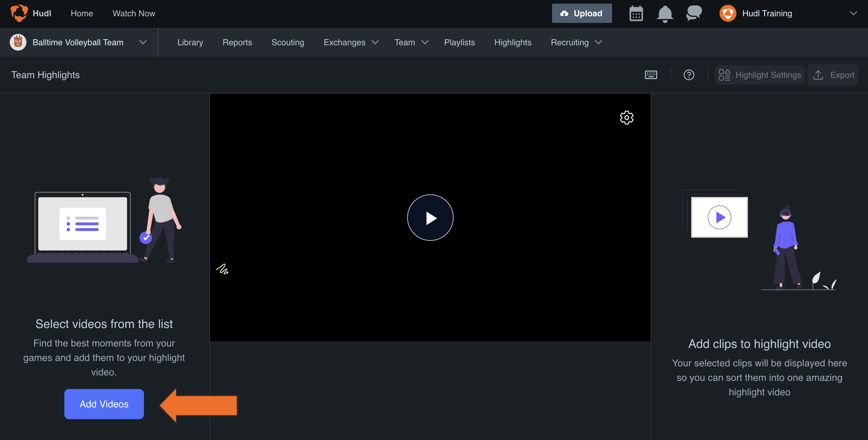The height and width of the screenshot is (440, 868).
Task: Expand the Exchanges dropdown
Action: click(x=375, y=43)
